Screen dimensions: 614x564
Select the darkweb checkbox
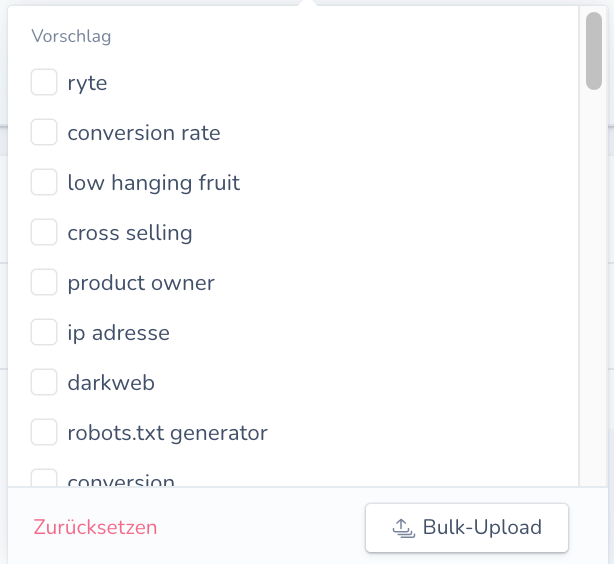click(44, 382)
